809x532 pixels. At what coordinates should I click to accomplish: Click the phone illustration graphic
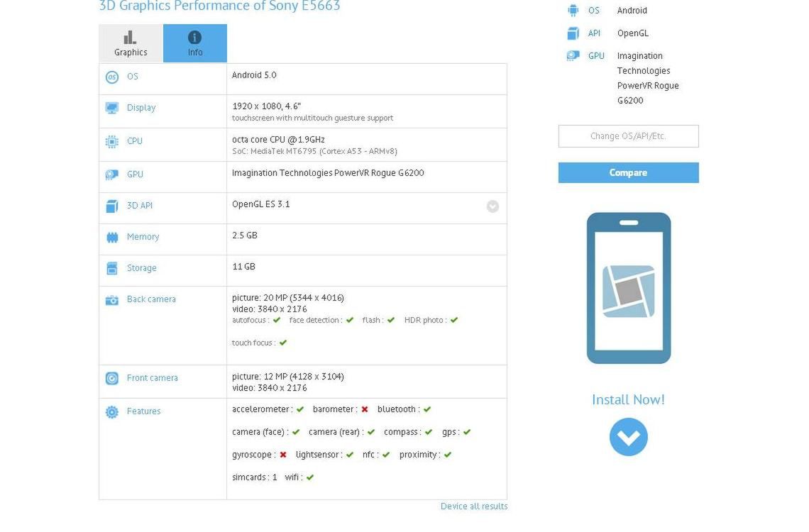pos(628,287)
